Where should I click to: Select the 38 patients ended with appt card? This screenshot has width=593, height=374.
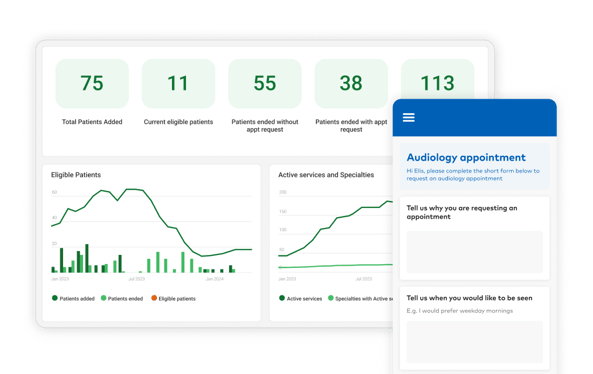351,84
